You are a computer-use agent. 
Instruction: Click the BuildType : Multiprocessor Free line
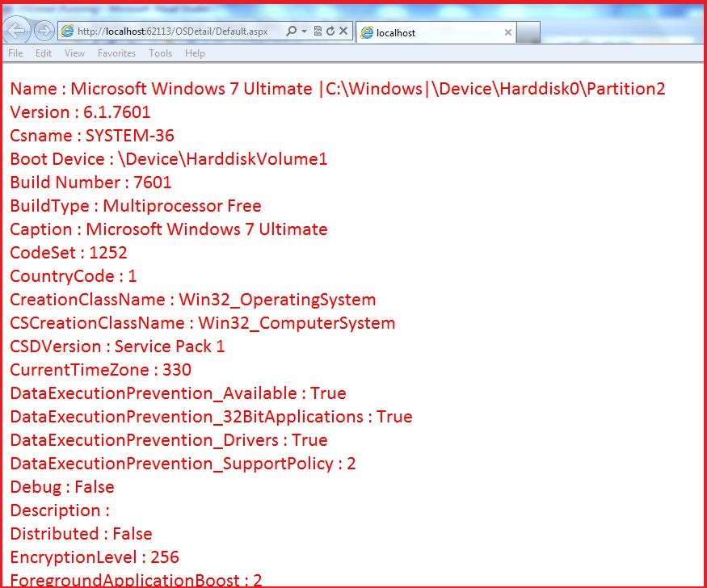pyautogui.click(x=136, y=206)
